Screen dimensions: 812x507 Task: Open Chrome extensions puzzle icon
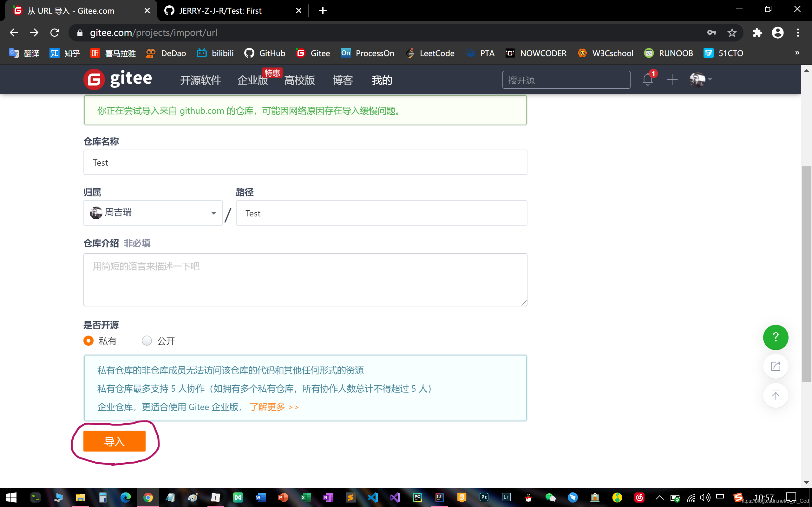757,33
